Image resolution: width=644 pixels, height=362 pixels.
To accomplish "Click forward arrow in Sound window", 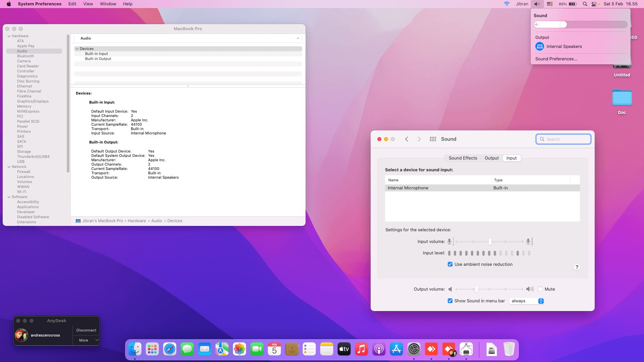I will point(419,139).
